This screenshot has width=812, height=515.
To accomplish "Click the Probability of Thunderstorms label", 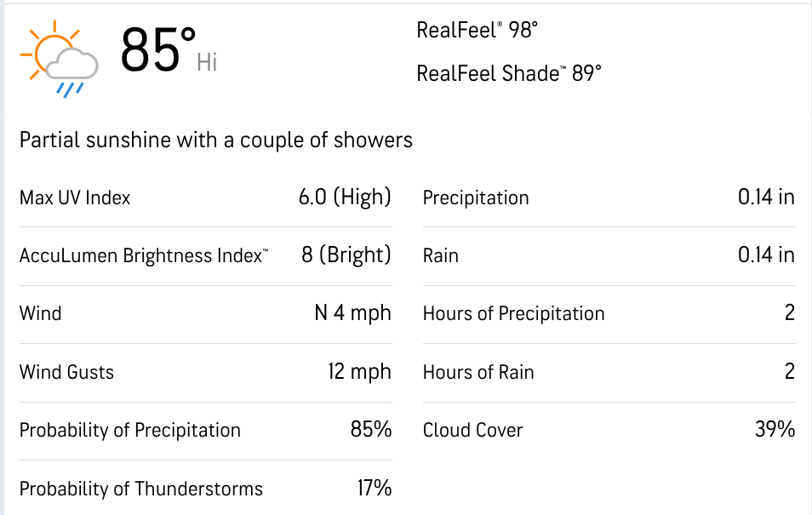I will click(141, 489).
